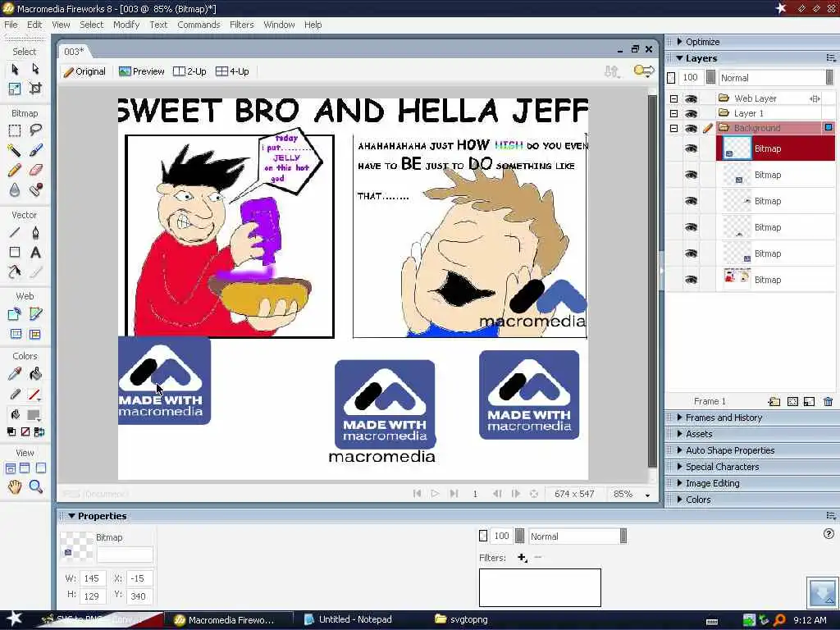The image size is (840, 630).
Task: Open the Commands menu
Action: click(199, 25)
